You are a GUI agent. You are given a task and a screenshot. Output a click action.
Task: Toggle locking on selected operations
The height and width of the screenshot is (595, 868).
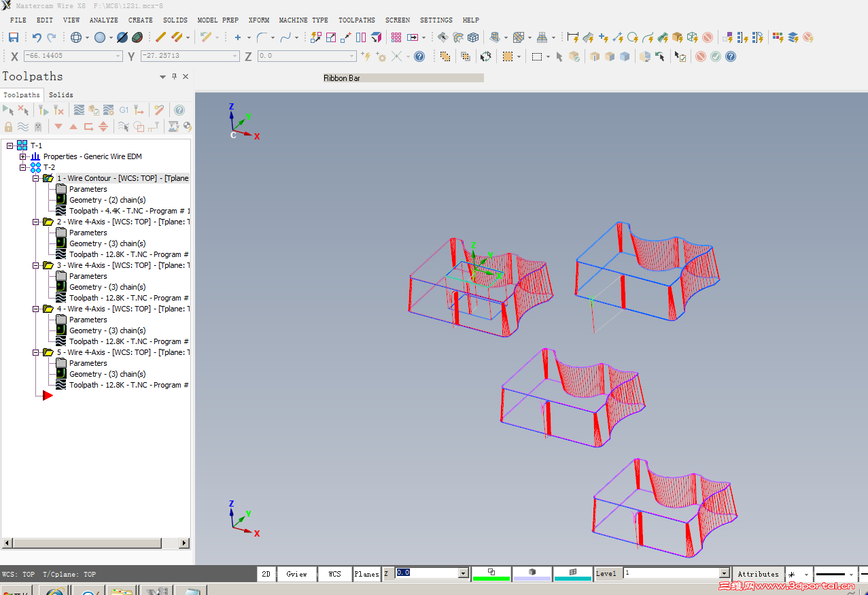(8, 126)
